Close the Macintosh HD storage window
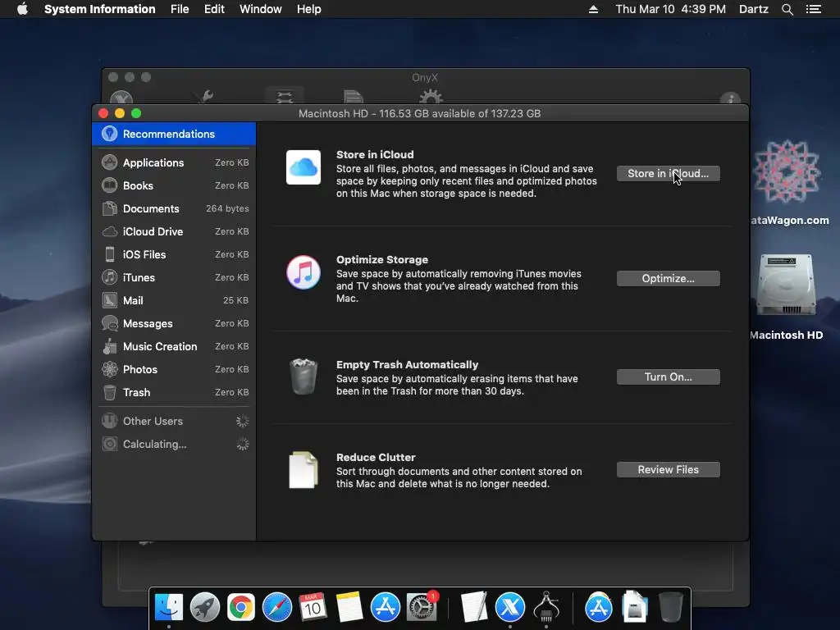The image size is (840, 630). click(x=103, y=113)
